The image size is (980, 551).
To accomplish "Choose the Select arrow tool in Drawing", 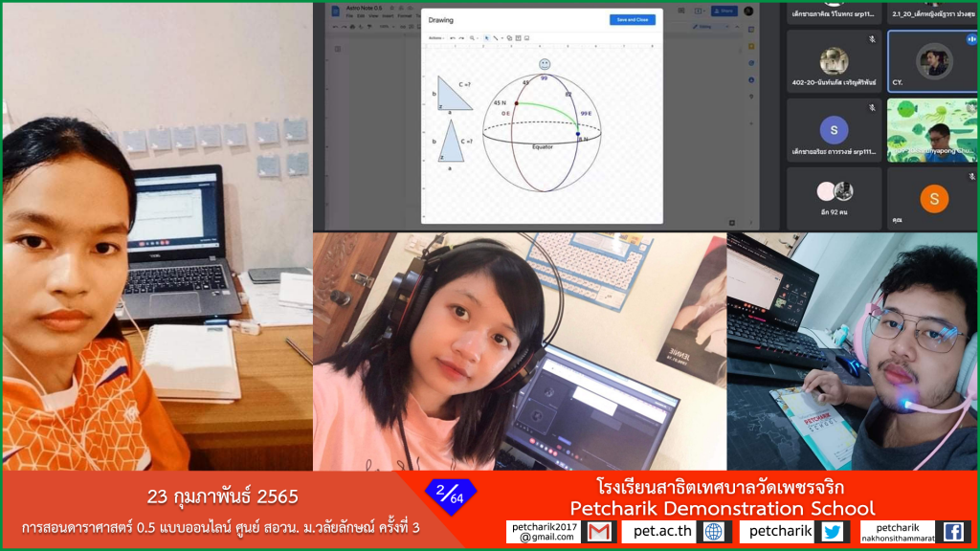I will [487, 38].
